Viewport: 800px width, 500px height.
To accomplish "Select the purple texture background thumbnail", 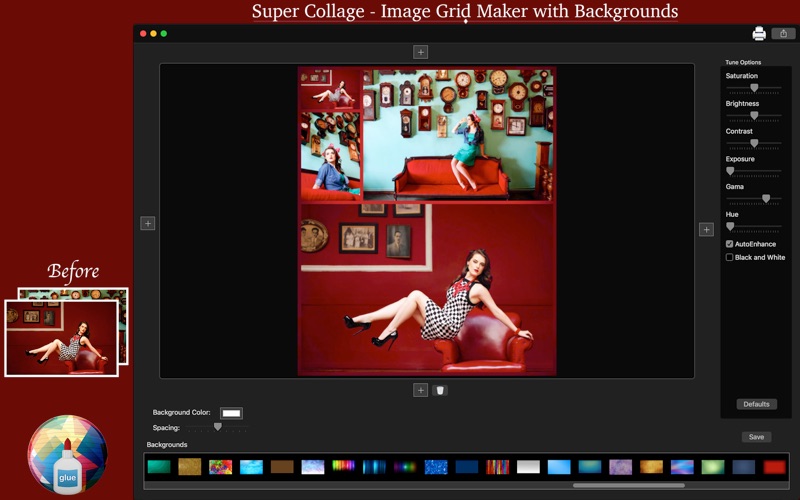I will coord(620,466).
